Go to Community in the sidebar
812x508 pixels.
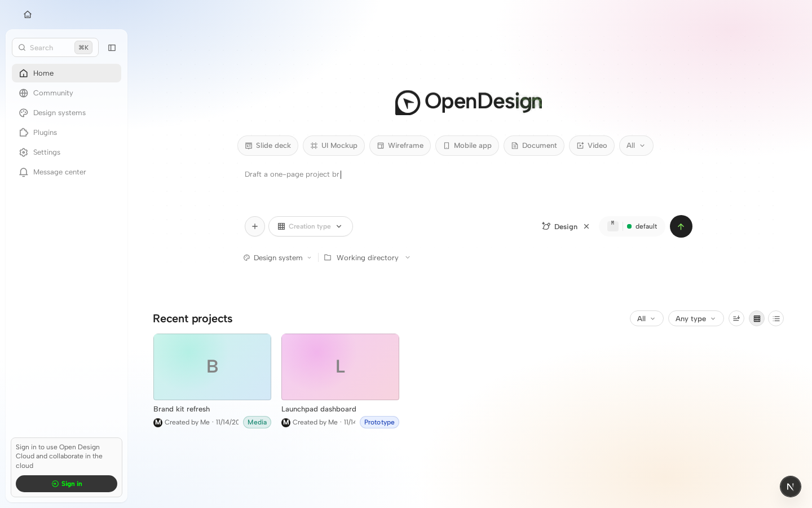click(67, 93)
